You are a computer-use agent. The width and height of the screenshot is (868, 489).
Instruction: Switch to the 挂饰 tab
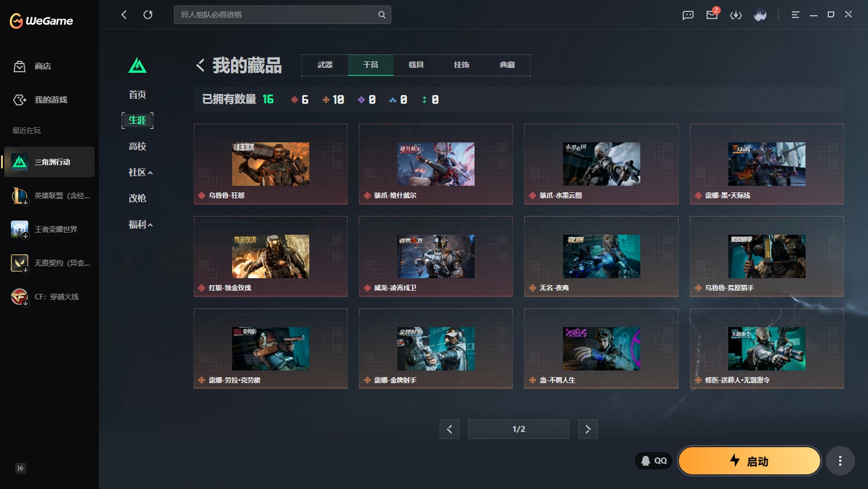(x=462, y=65)
